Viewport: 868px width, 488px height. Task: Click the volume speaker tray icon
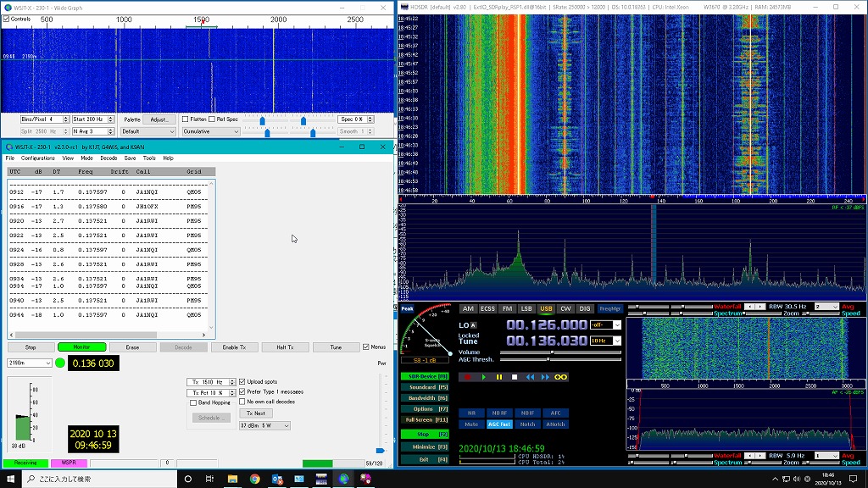(797, 479)
